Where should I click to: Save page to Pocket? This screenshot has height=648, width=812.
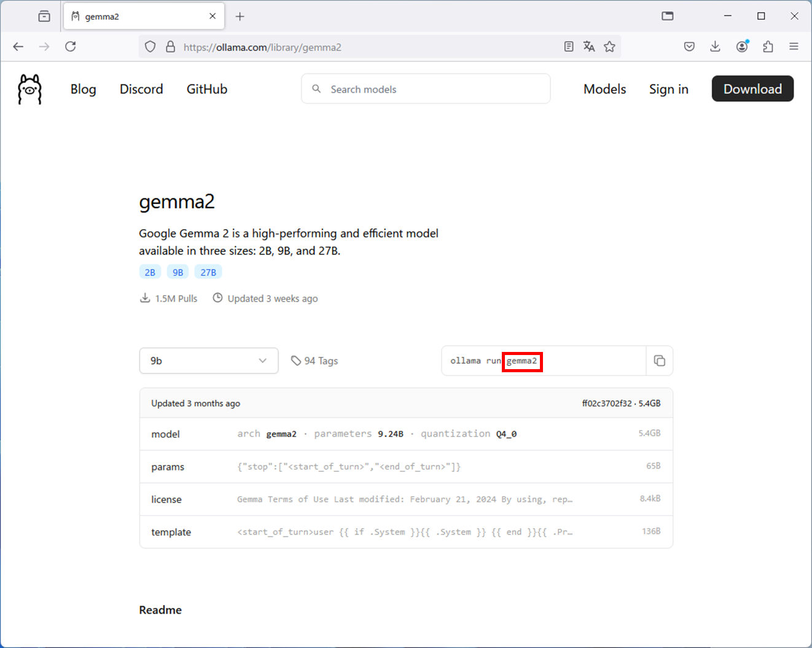point(689,46)
